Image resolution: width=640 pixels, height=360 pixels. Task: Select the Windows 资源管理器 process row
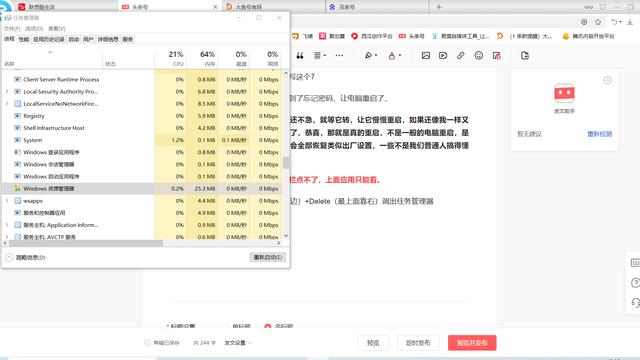pyautogui.click(x=142, y=189)
